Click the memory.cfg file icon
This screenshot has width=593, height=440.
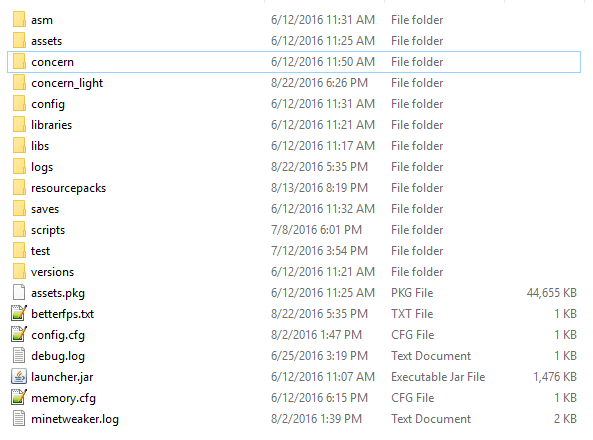tap(19, 397)
